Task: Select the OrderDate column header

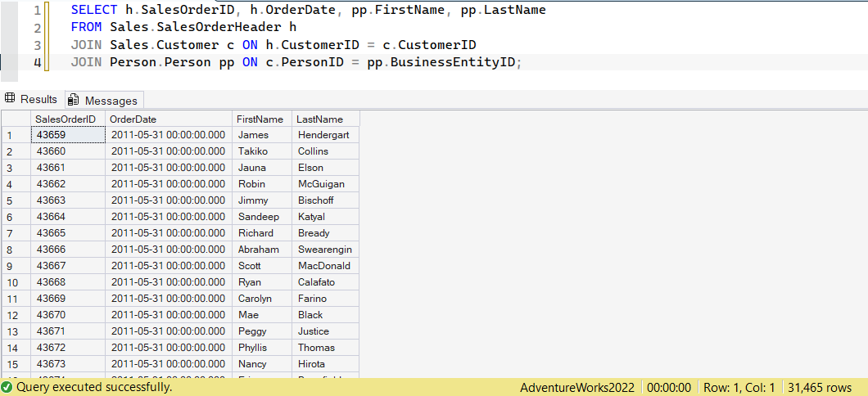Action: [169, 119]
